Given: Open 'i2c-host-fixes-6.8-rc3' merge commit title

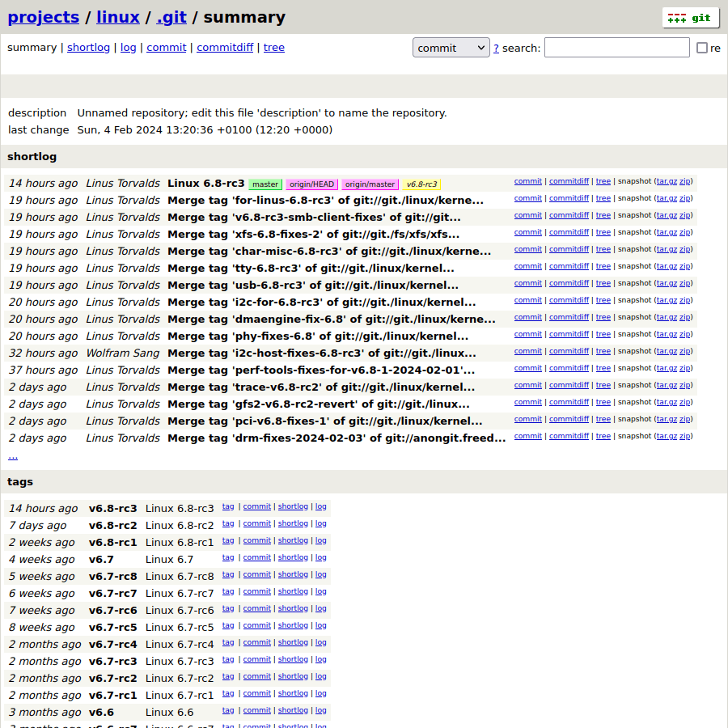Looking at the screenshot, I should 322,353.
